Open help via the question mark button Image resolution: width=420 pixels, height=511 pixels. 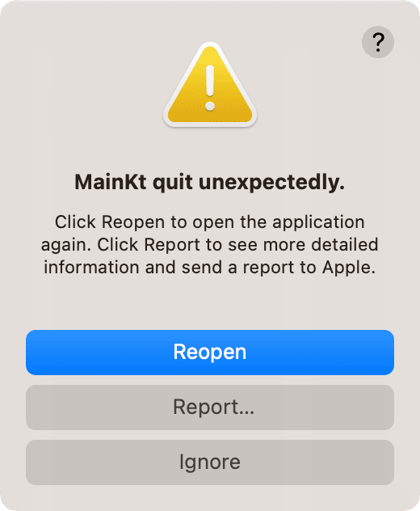tap(378, 42)
